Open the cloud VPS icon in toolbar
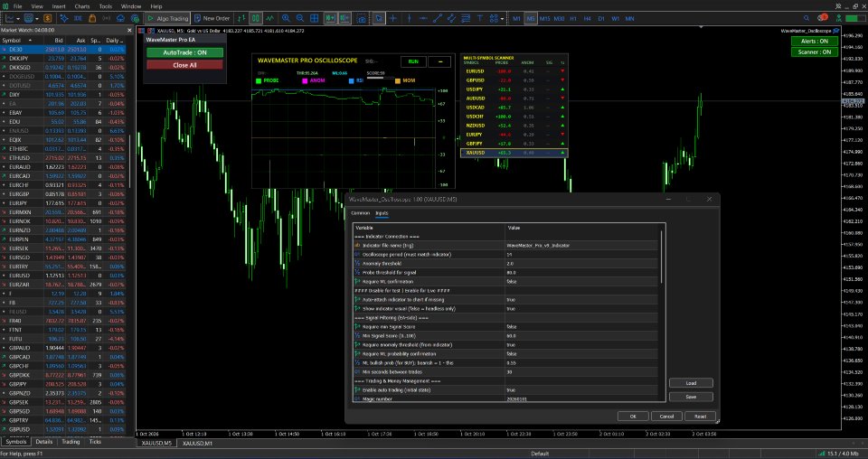 coord(120,18)
